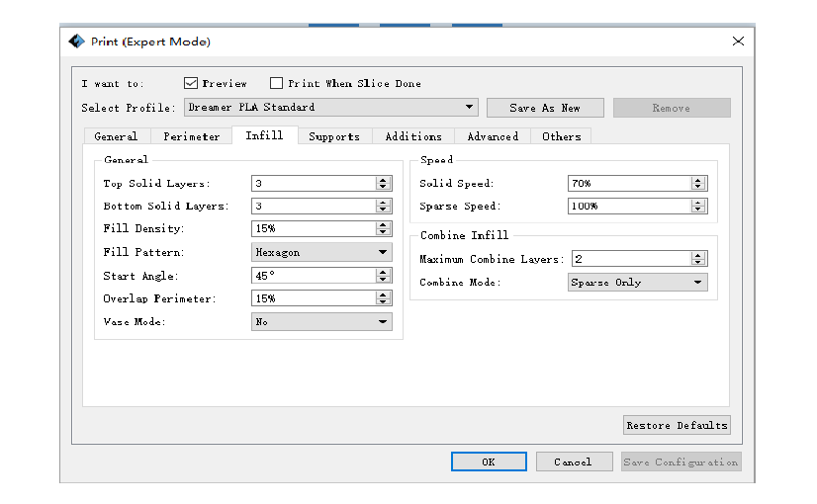Open the Vase Mode dropdown
The height and width of the screenshot is (504, 817).
pyautogui.click(x=383, y=322)
